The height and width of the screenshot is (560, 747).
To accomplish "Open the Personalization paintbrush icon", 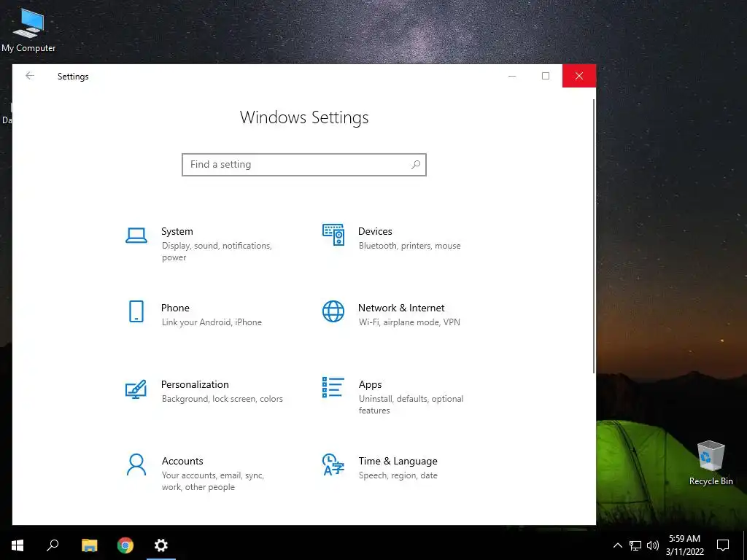I will pos(136,389).
